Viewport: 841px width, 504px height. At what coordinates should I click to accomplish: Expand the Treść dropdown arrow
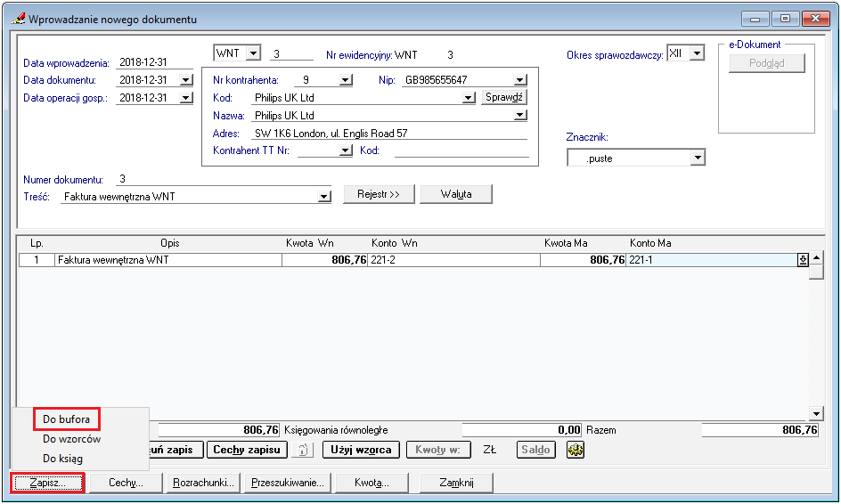pos(323,197)
